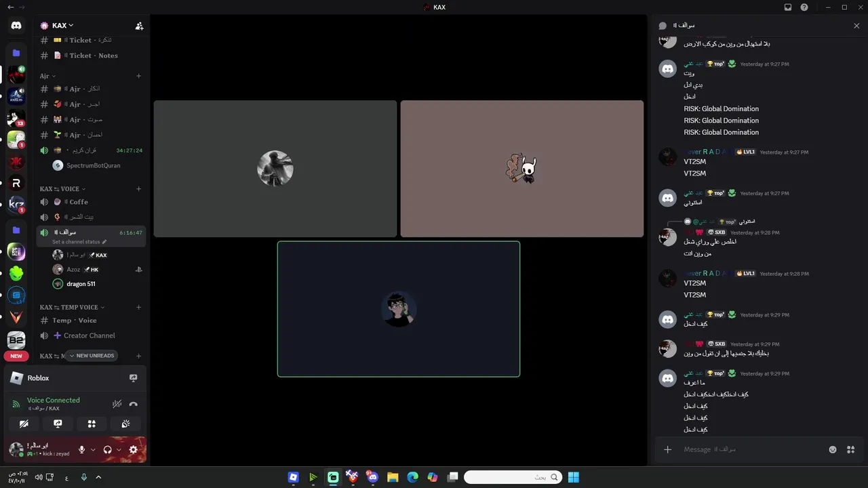Click the create invite icon beside KAX
This screenshot has height=488, width=868.
click(x=139, y=26)
